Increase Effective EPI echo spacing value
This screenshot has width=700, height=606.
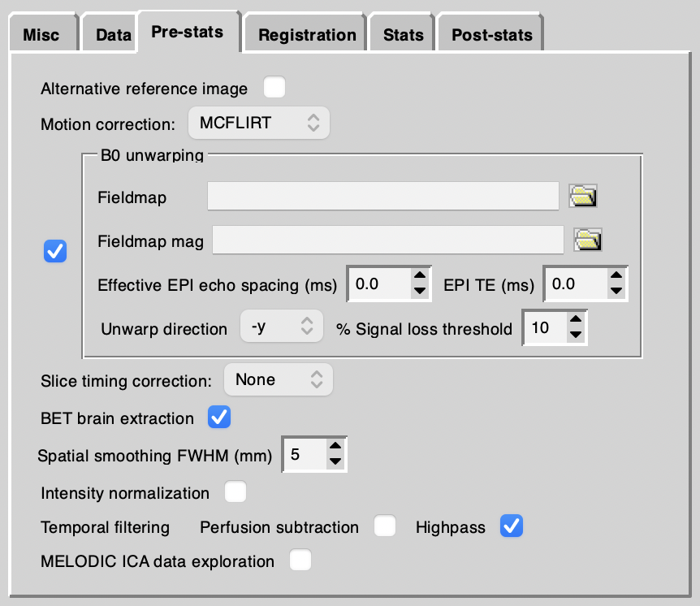coord(420,276)
